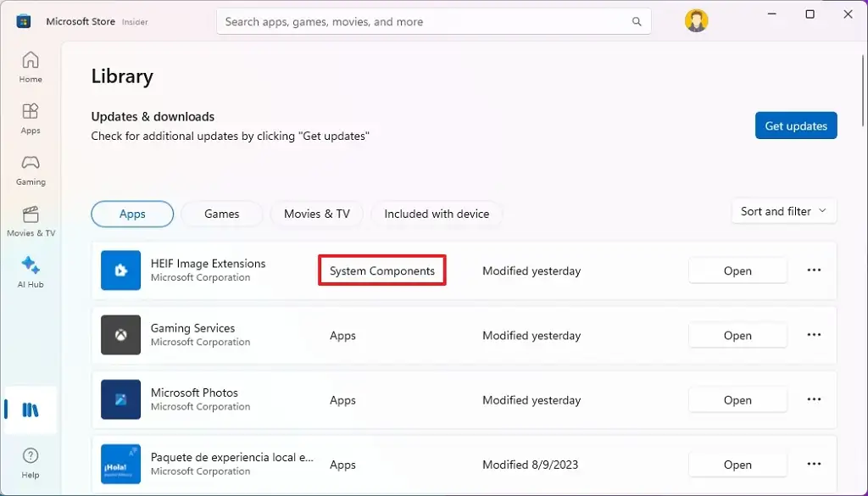This screenshot has height=496, width=868.
Task: Click the Gaming Services Xbox icon
Action: 120,335
